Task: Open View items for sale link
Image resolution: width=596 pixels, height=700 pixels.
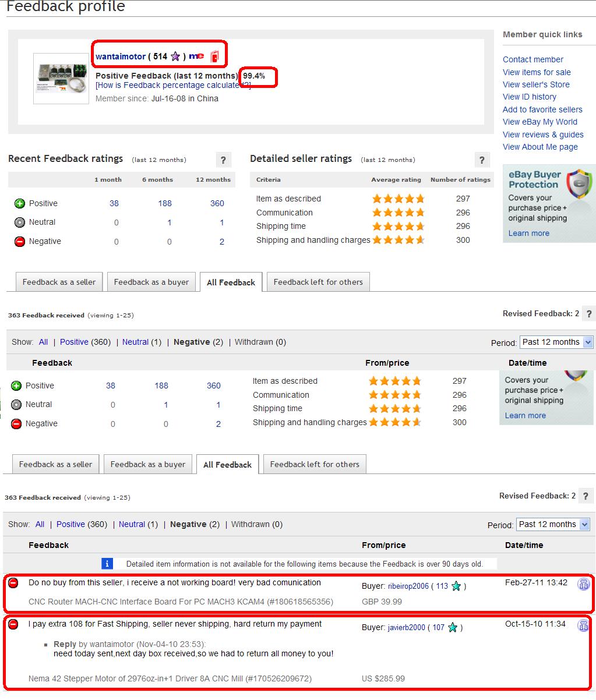Action: coord(537,72)
